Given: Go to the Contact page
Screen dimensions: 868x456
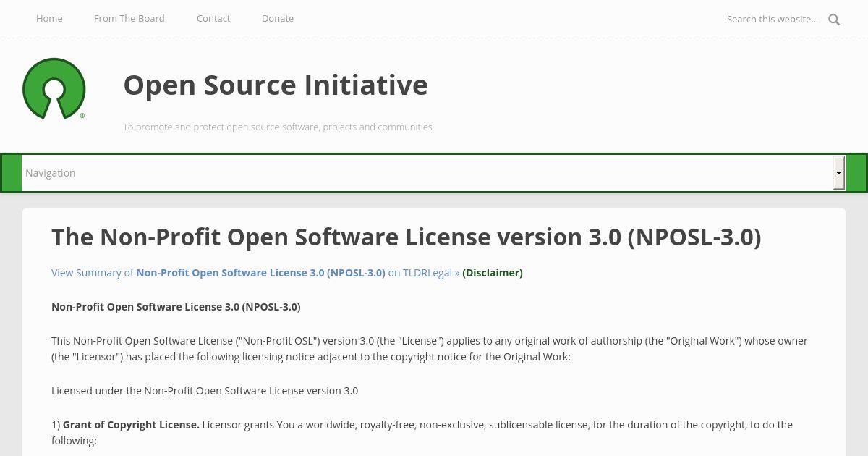Looking at the screenshot, I should 213,18.
